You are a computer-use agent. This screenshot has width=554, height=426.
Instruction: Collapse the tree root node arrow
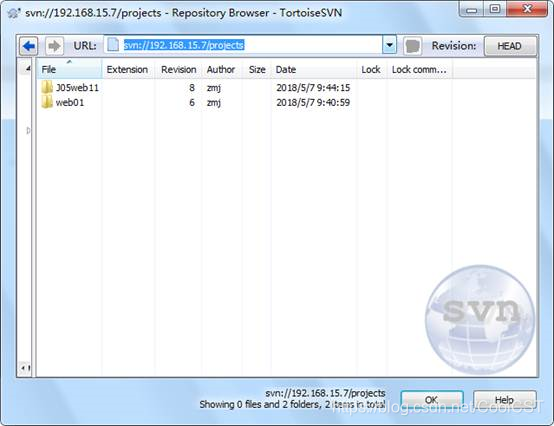[x=28, y=69]
